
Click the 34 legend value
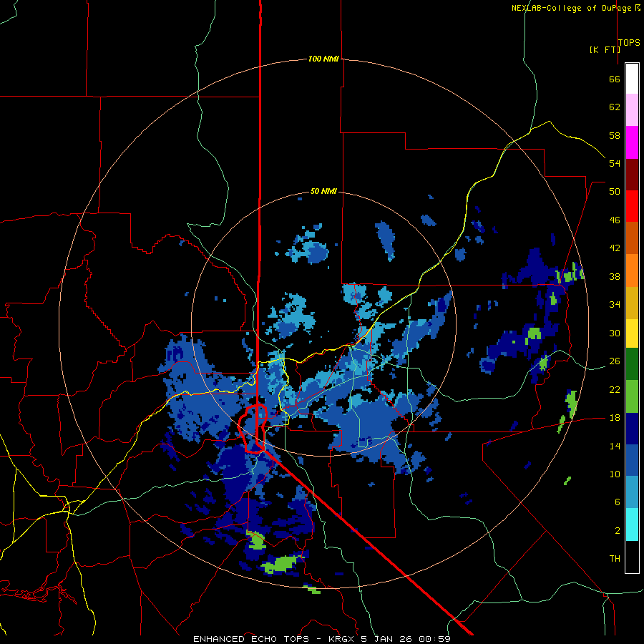[615, 305]
